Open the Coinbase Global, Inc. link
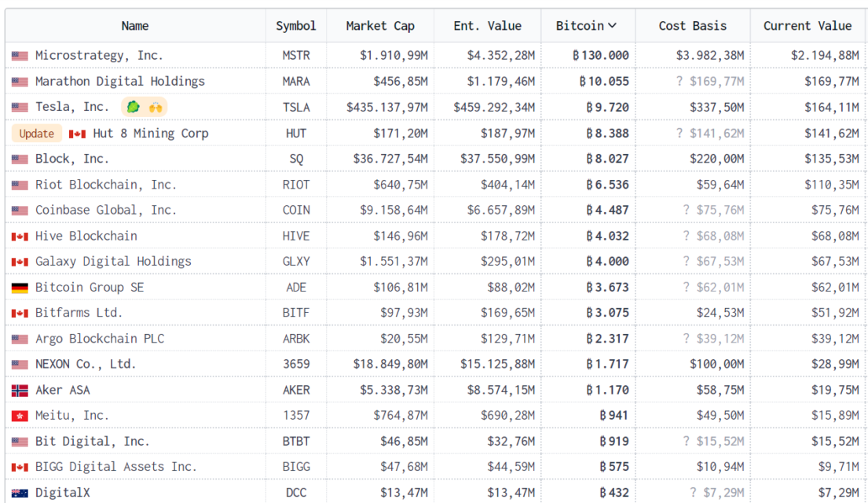 (106, 211)
